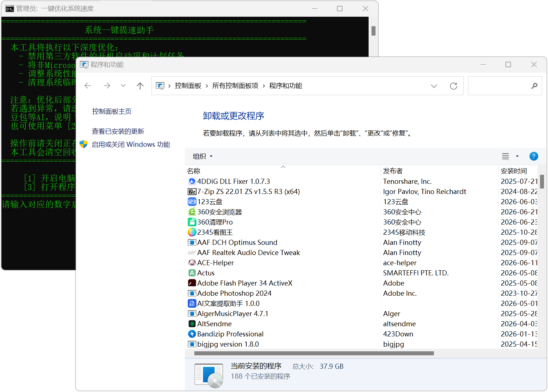Click the AltSendme program icon
The height and width of the screenshot is (392, 548).
point(192,324)
